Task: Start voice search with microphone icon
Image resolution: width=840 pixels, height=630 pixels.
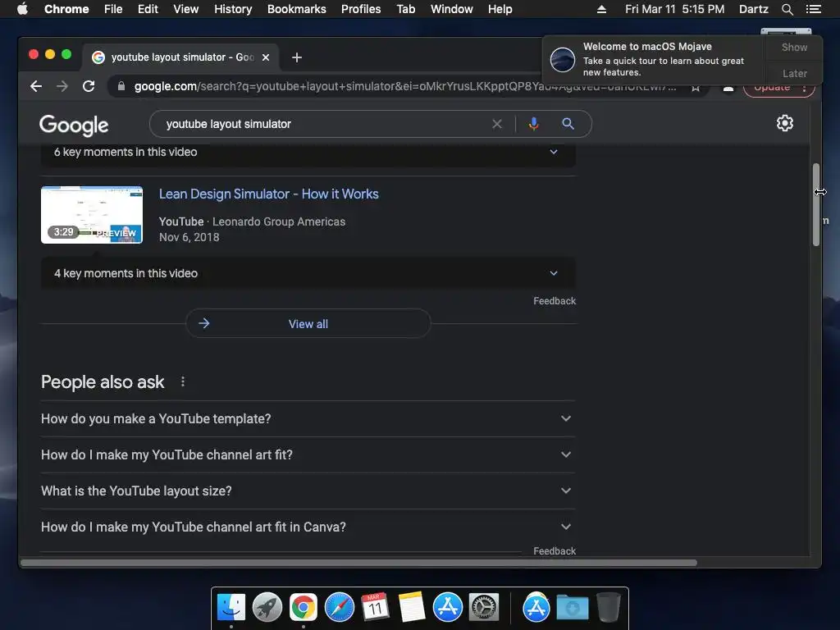Action: 533,125
